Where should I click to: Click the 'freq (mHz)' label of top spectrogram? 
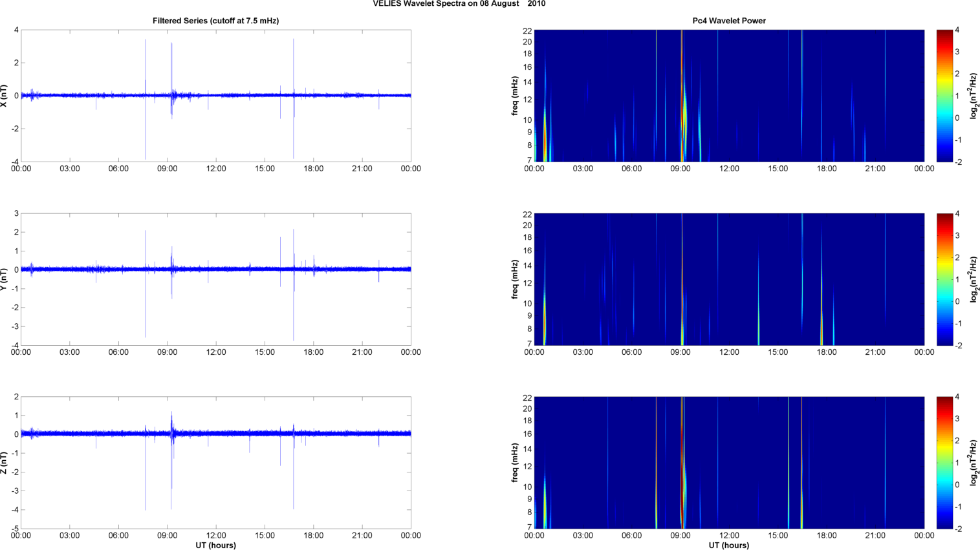point(515,96)
